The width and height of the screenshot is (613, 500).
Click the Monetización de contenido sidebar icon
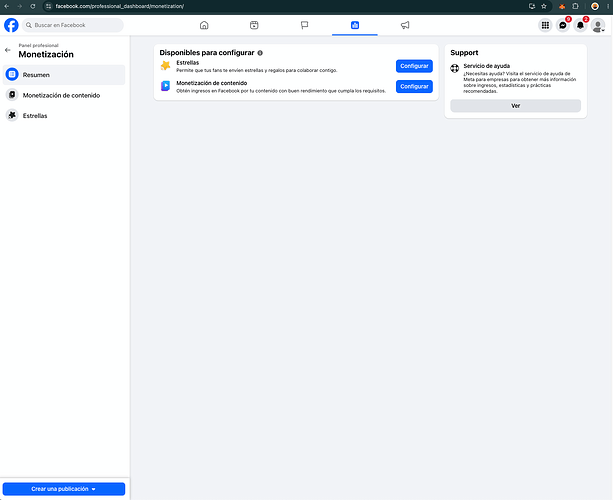[12, 95]
